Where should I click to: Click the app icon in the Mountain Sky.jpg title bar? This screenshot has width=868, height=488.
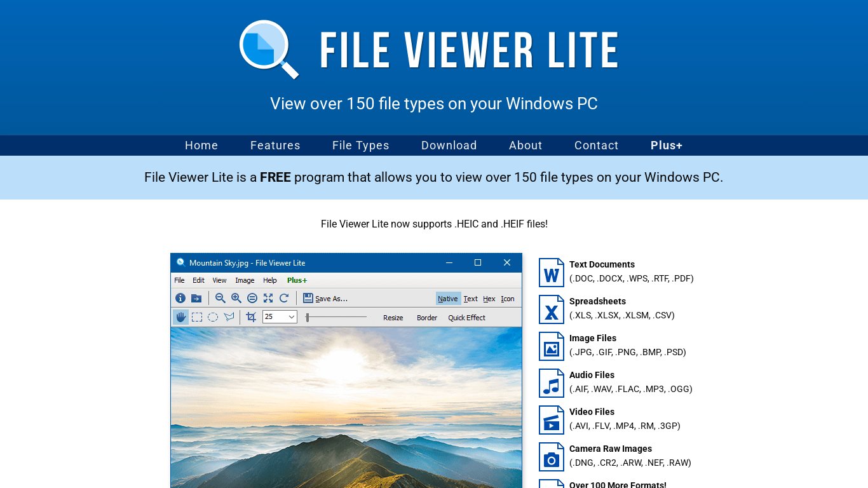(x=180, y=262)
